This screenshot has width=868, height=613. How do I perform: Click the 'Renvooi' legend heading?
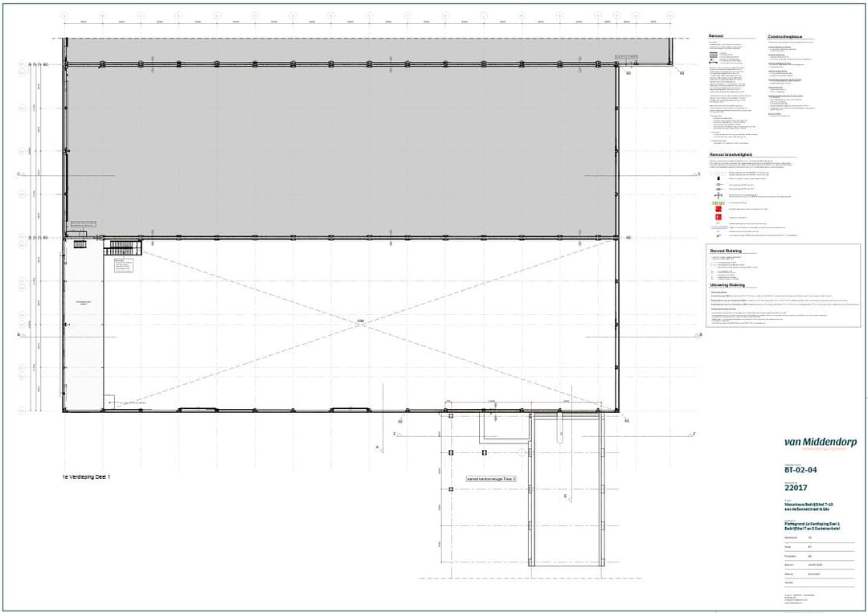pos(716,36)
